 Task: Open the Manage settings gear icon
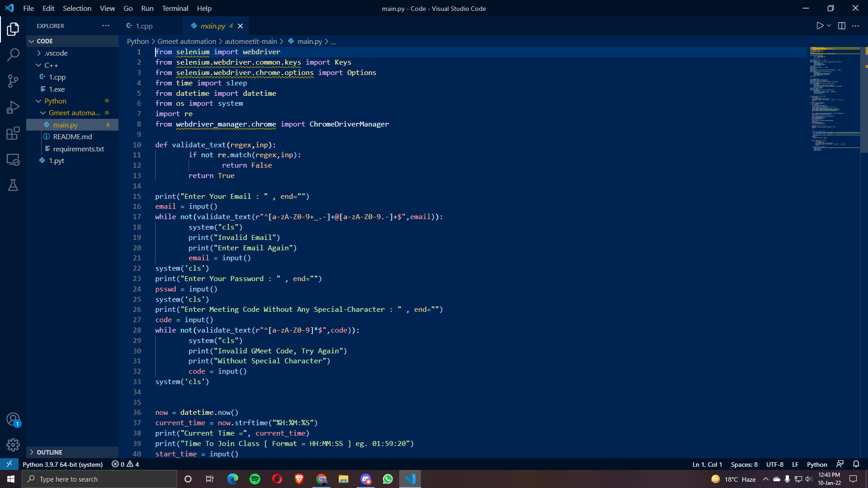coord(13,445)
